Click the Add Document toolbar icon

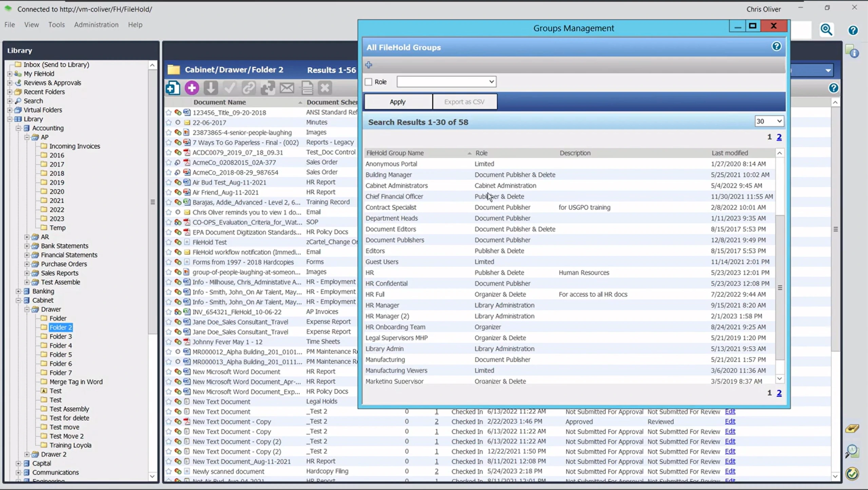click(x=173, y=88)
